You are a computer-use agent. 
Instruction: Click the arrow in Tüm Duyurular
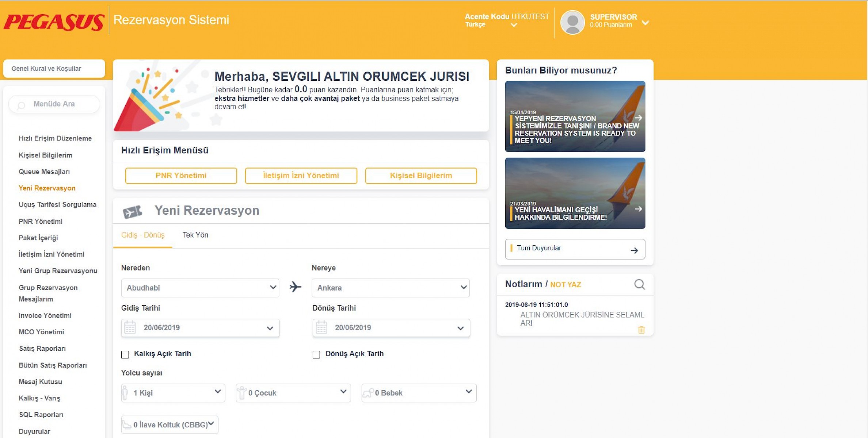pyautogui.click(x=634, y=250)
